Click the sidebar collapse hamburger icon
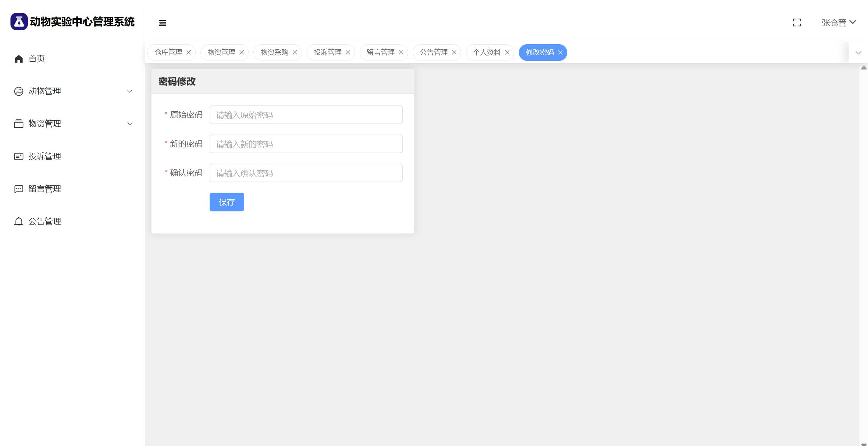 click(162, 23)
